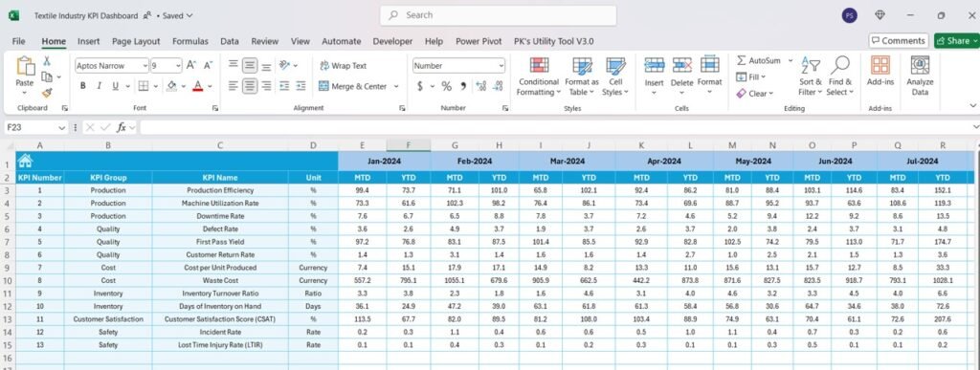Toggle Underline formatting
The height and width of the screenshot is (370, 980).
tap(115, 86)
